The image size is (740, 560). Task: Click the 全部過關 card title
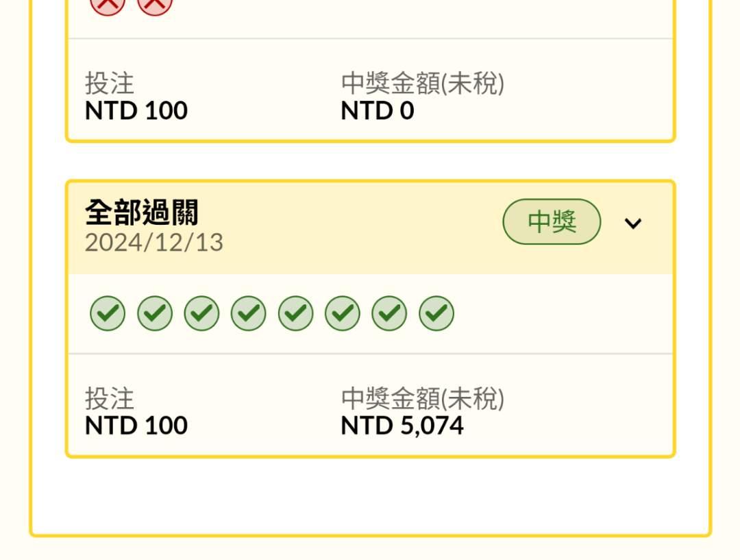click(x=142, y=213)
